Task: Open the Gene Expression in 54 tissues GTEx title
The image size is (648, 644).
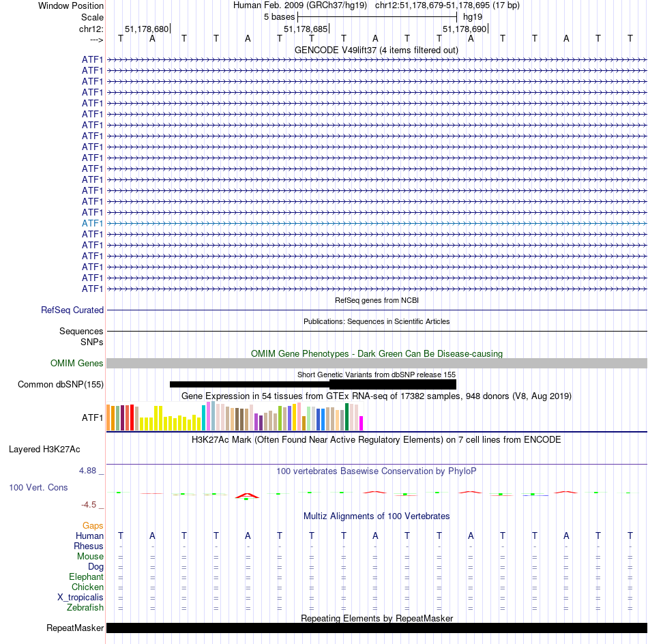Action: (x=376, y=396)
